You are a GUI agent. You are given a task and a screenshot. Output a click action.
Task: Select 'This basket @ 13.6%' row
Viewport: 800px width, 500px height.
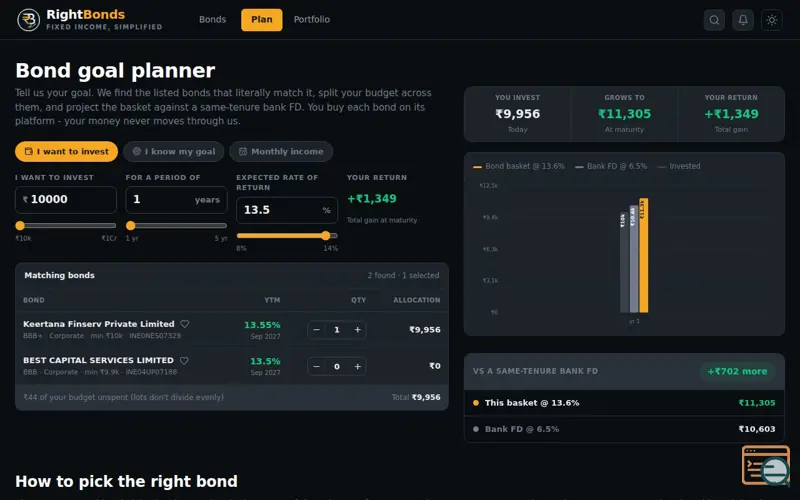pos(624,403)
